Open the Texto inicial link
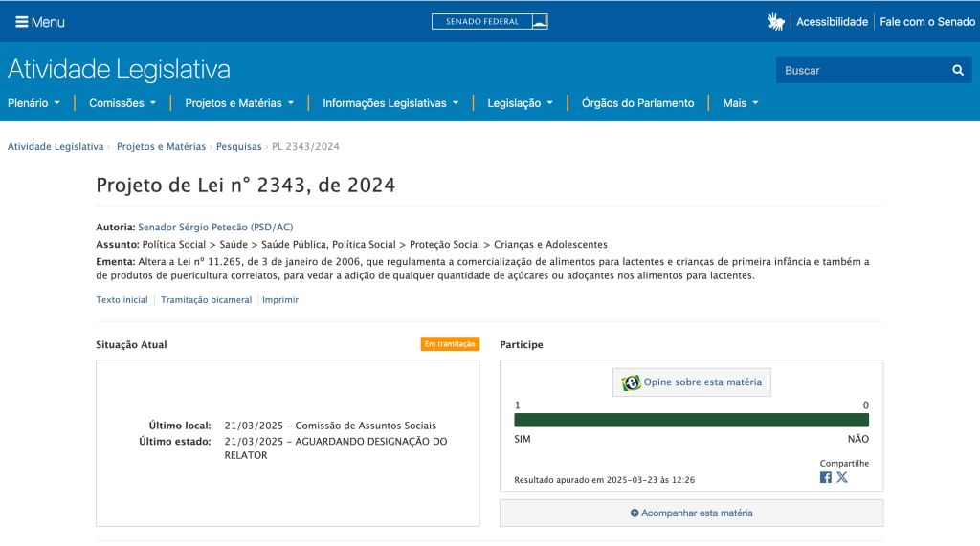 click(x=122, y=299)
